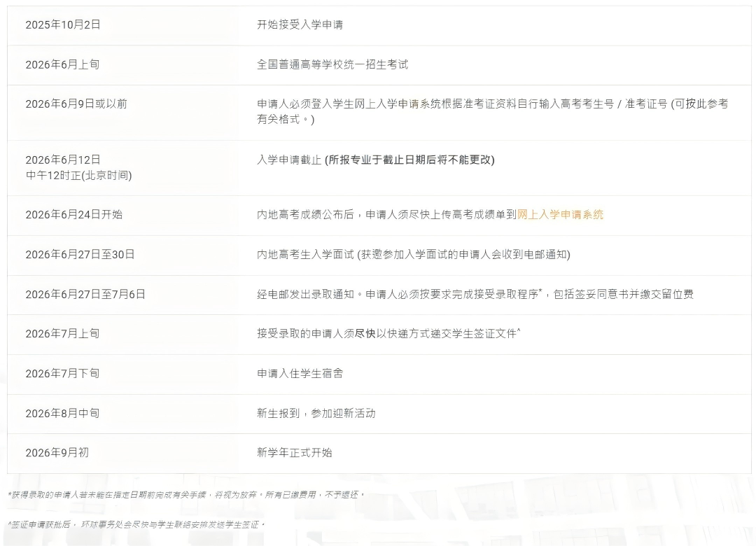Click 中午12时正(北京时间) text

click(x=78, y=176)
